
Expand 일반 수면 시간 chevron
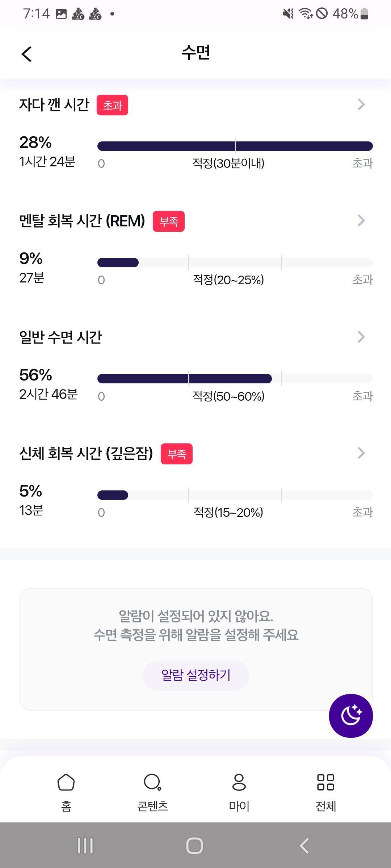pos(361,337)
